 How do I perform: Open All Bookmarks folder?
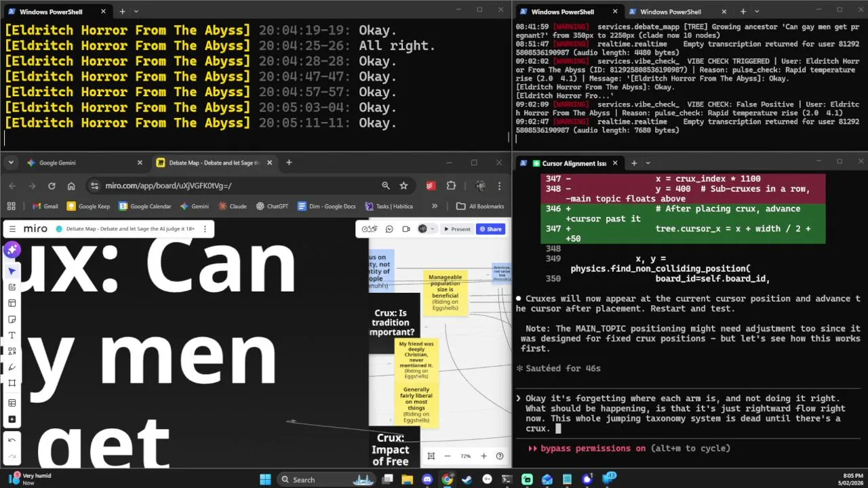click(480, 206)
